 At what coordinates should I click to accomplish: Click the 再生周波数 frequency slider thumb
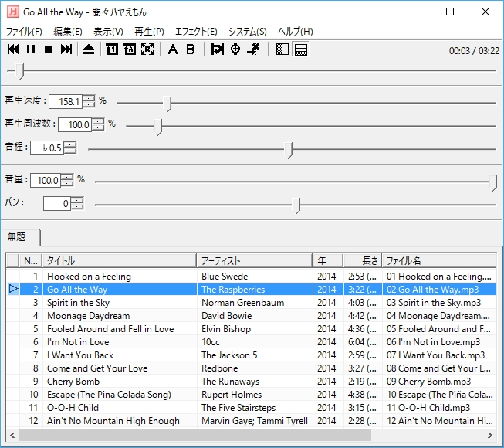(157, 127)
